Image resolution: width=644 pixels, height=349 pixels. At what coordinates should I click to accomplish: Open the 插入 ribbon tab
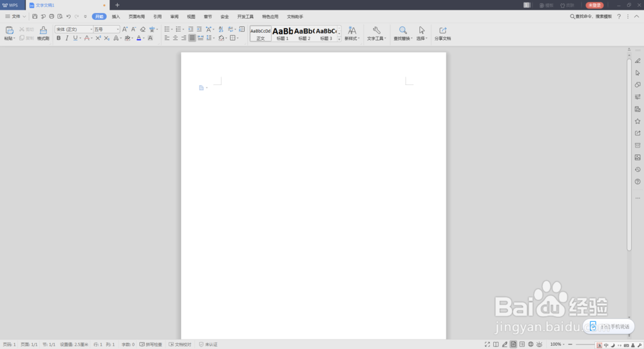tap(116, 17)
